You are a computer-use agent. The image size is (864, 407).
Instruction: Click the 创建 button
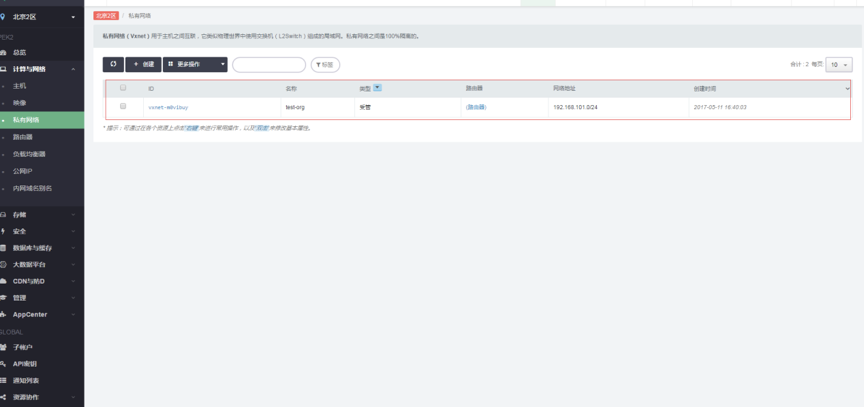coord(143,64)
